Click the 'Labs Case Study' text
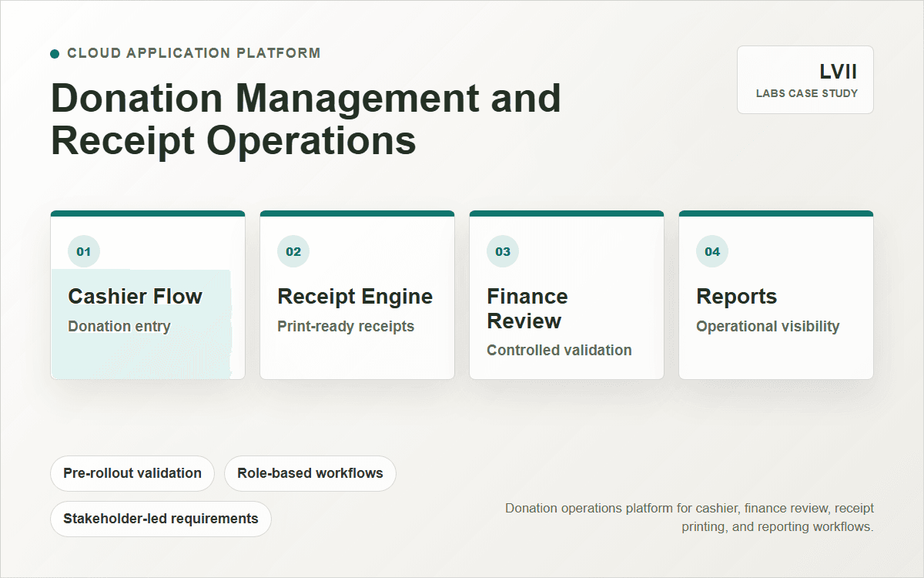Image resolution: width=924 pixels, height=578 pixels. 807,93
